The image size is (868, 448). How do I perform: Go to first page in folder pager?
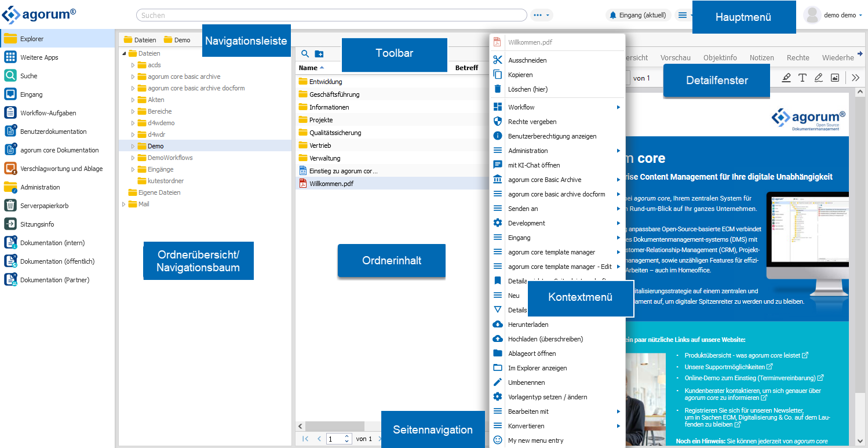point(305,439)
